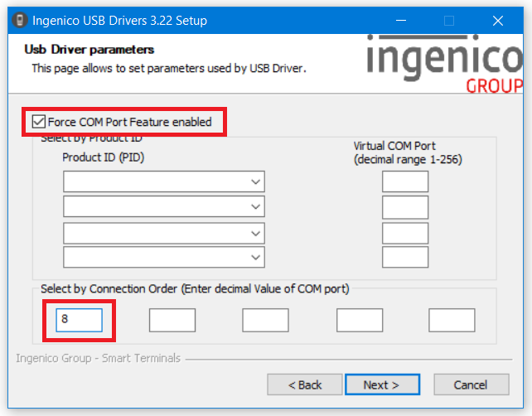The height and width of the screenshot is (416, 532).
Task: Click the third Connection Order field
Action: [x=266, y=320]
